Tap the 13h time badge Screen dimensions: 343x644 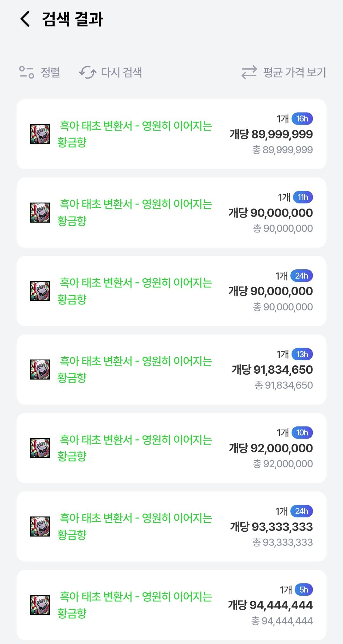click(x=302, y=354)
